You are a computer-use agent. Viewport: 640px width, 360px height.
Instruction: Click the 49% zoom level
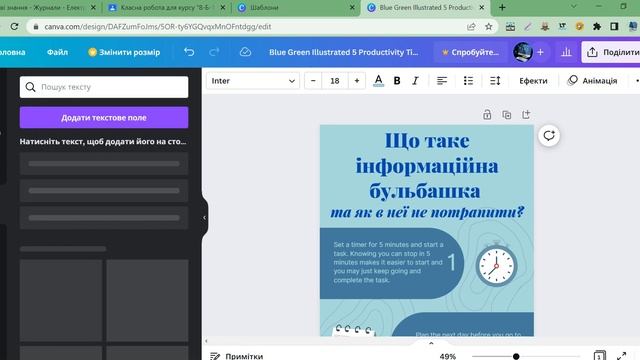(448, 356)
